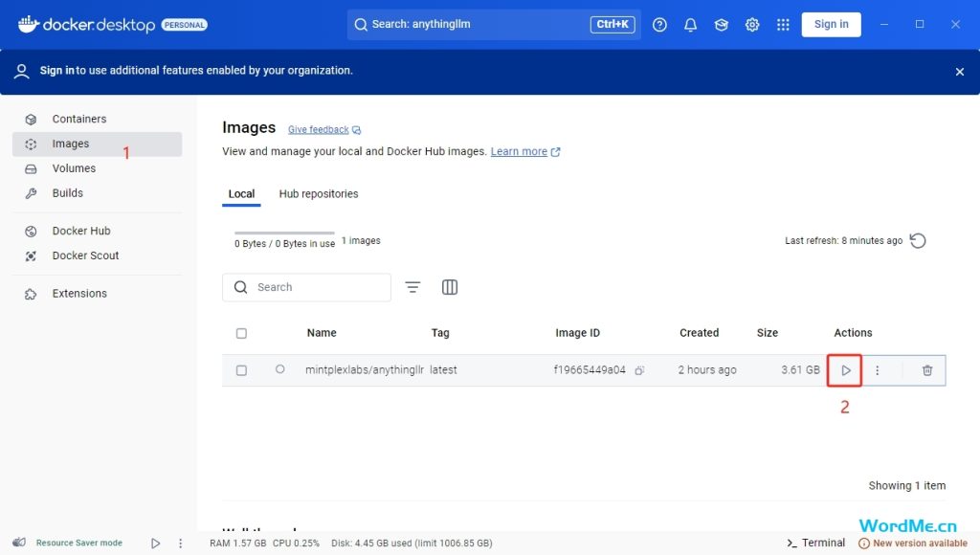980x555 pixels.
Task: Open Docker Scout in the sidebar
Action: 97,255
